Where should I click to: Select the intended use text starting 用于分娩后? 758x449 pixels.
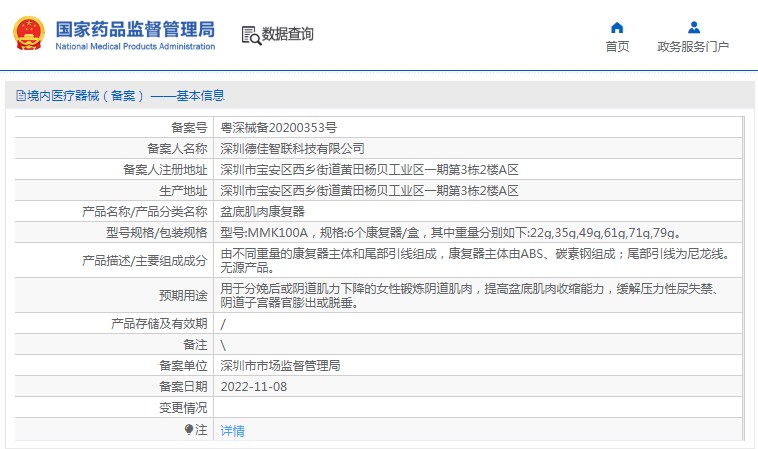click(x=471, y=295)
